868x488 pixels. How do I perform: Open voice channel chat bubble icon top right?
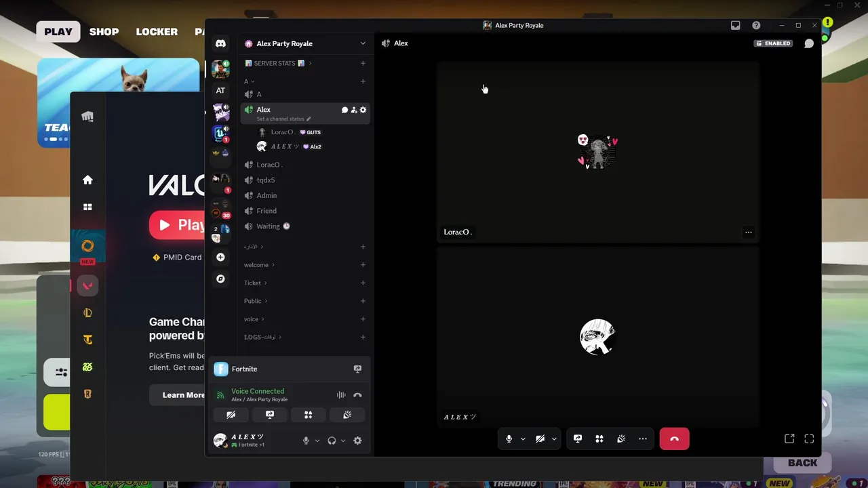[x=809, y=43]
